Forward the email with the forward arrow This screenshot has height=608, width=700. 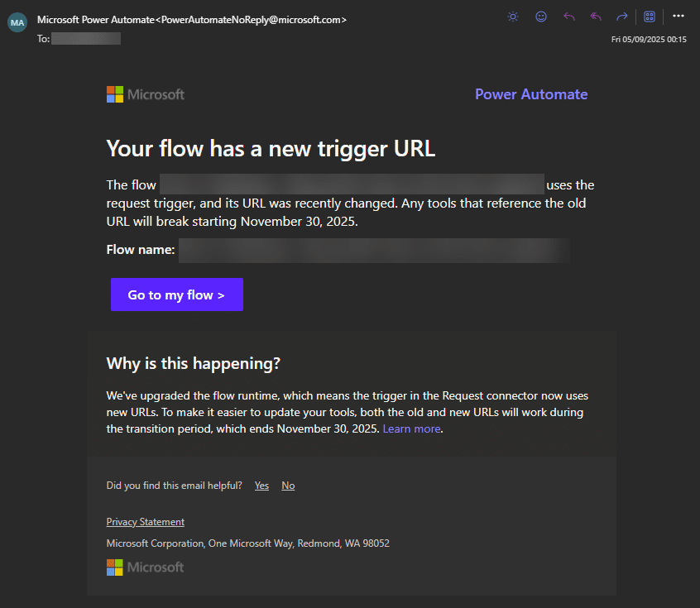621,16
